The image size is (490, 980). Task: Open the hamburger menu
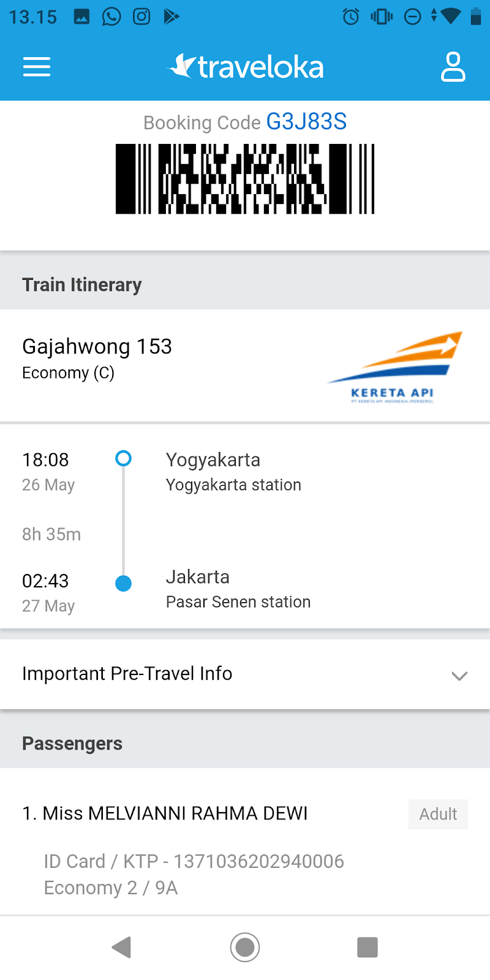pos(37,67)
